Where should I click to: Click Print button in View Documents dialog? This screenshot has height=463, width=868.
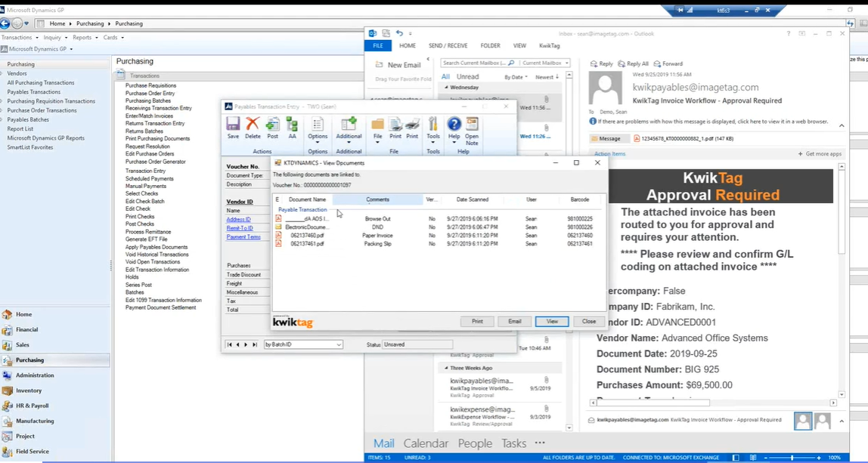coord(477,322)
